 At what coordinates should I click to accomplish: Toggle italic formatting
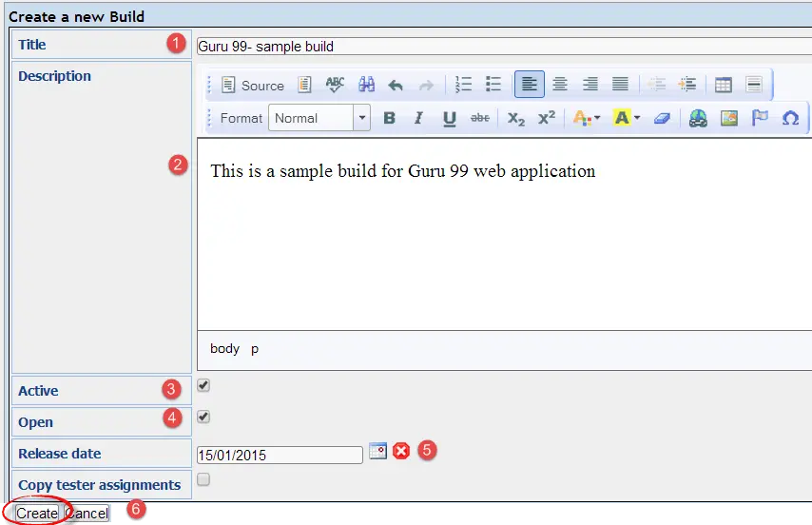click(x=419, y=118)
